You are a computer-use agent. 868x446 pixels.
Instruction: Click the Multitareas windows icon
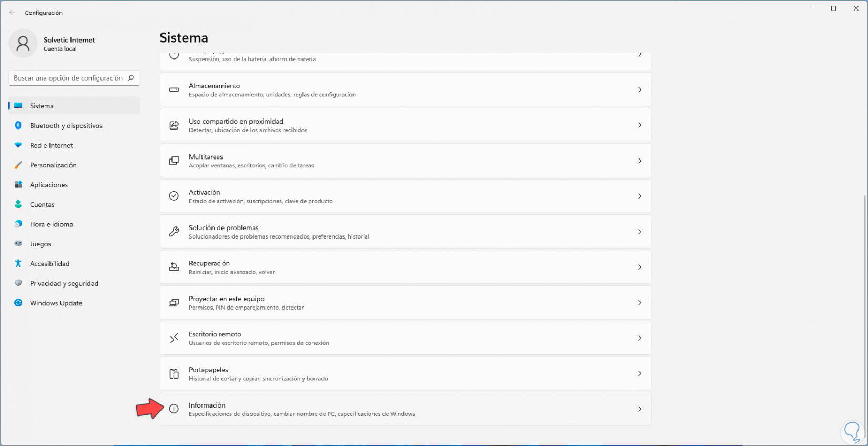(174, 161)
